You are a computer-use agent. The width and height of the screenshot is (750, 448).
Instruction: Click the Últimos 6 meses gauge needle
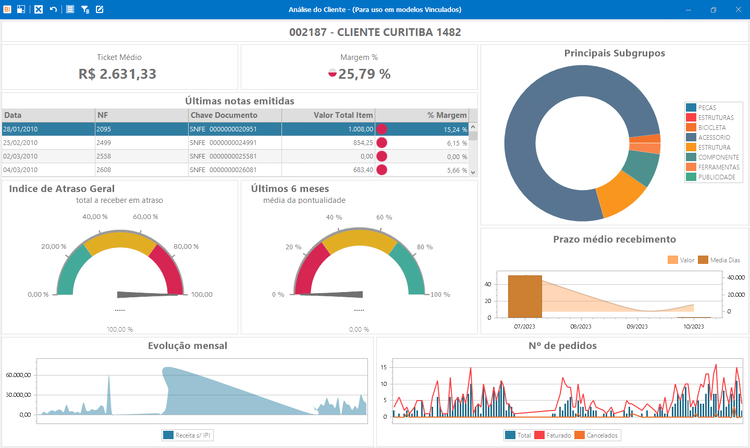[331, 295]
